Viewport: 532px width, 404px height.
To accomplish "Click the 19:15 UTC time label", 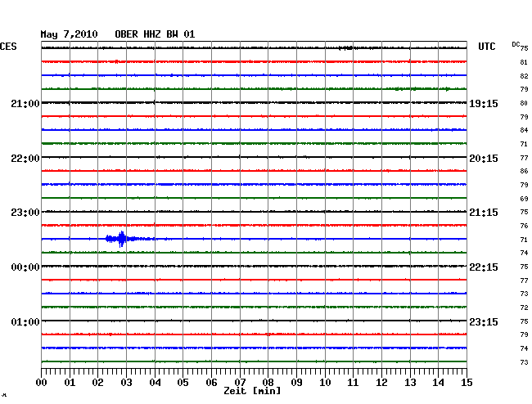I will tap(484, 103).
